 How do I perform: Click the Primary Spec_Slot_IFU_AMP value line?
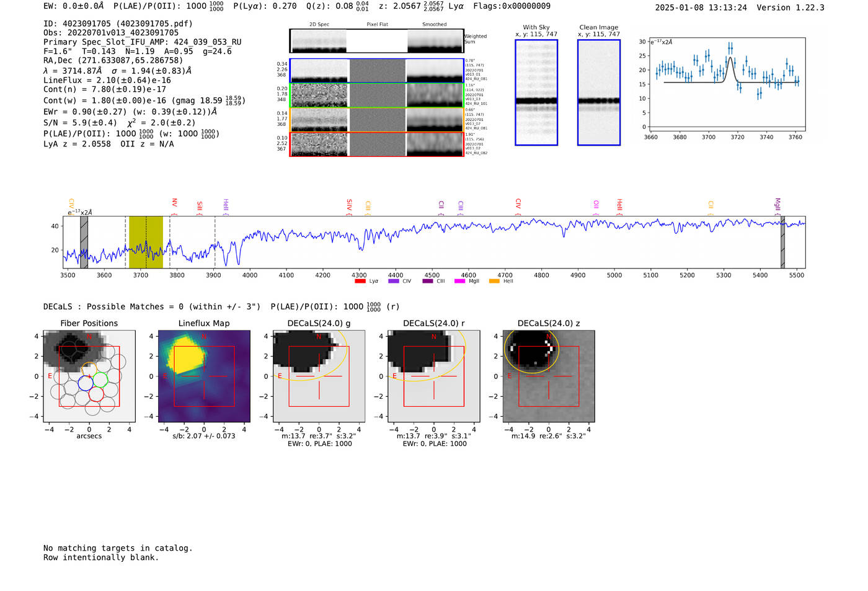pos(143,42)
